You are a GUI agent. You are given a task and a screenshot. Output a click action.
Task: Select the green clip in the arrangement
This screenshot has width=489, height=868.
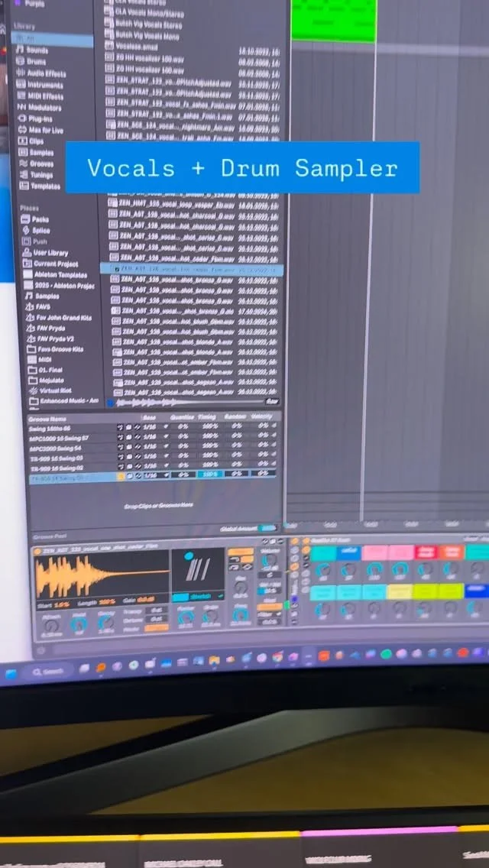point(333,21)
